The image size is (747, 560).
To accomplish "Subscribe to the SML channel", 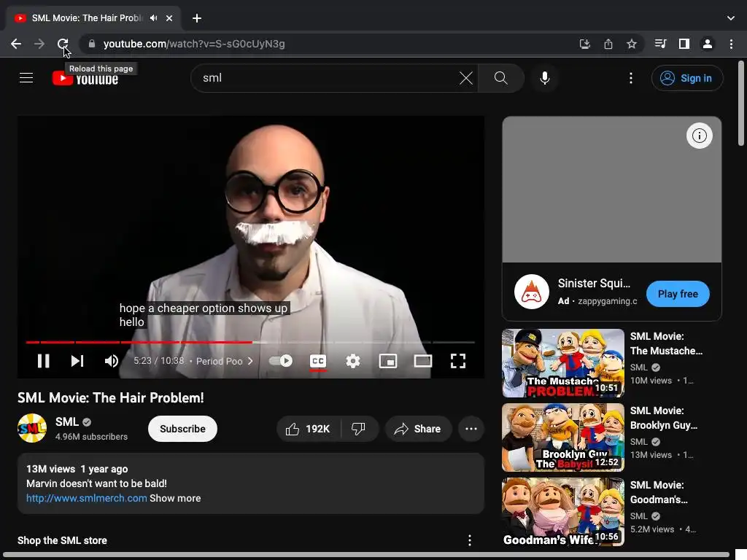I will (182, 429).
